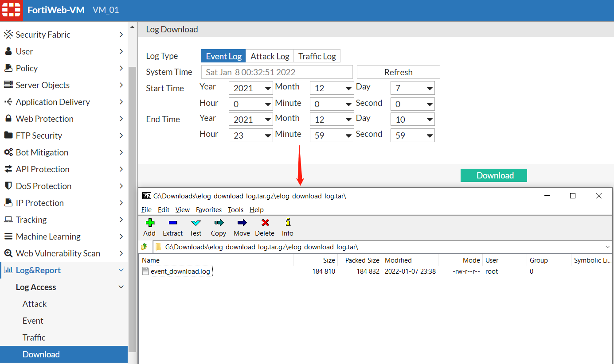Viewport: 614px width, 364px height.
Task: Open the 7-Zip View menu
Action: 183,210
